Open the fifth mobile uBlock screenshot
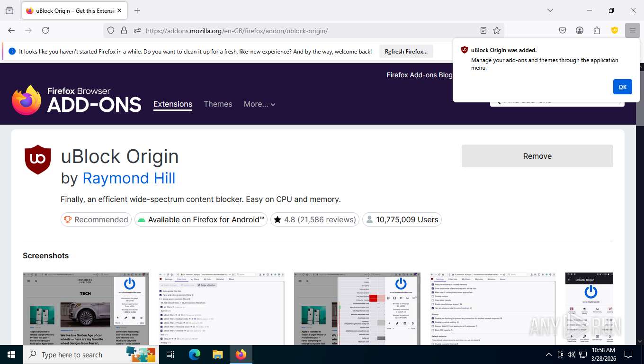The image size is (644, 364). (589, 309)
